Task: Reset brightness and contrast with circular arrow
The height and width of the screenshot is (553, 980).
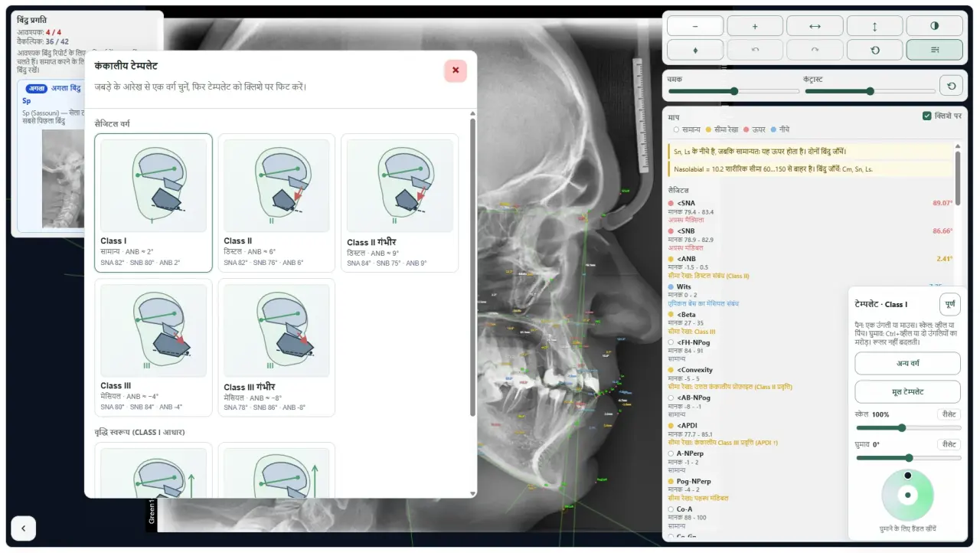Action: (952, 86)
